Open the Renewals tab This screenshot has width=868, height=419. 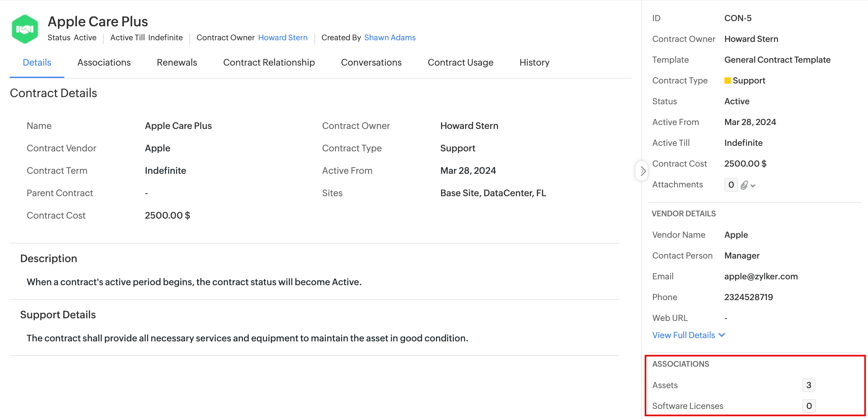[x=177, y=62]
